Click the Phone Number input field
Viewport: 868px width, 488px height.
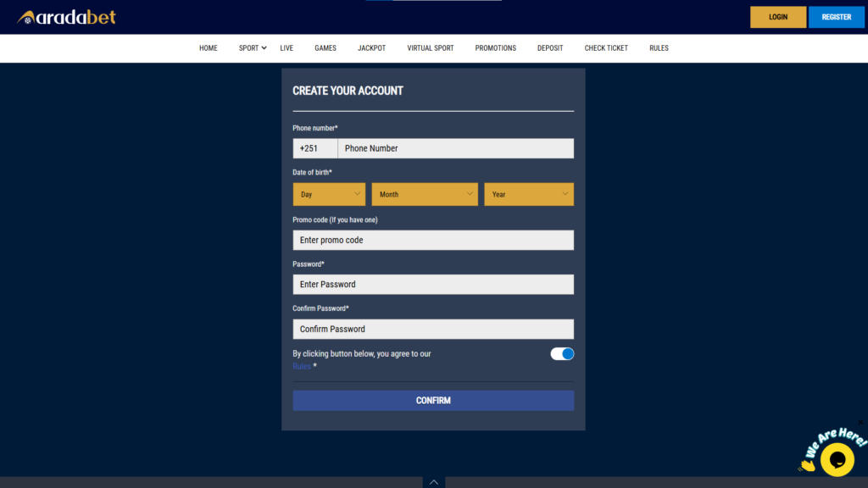click(x=455, y=147)
